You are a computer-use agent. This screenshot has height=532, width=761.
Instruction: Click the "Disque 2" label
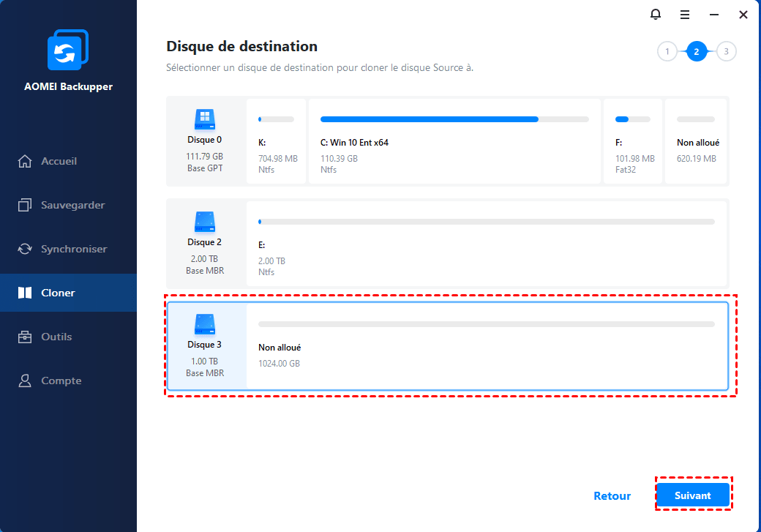point(205,242)
